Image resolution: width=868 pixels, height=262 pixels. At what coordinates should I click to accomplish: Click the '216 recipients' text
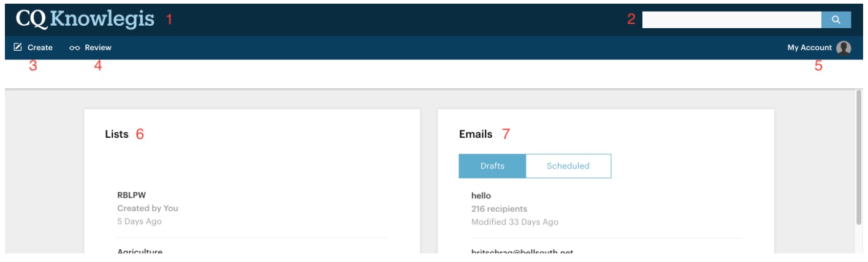click(499, 209)
